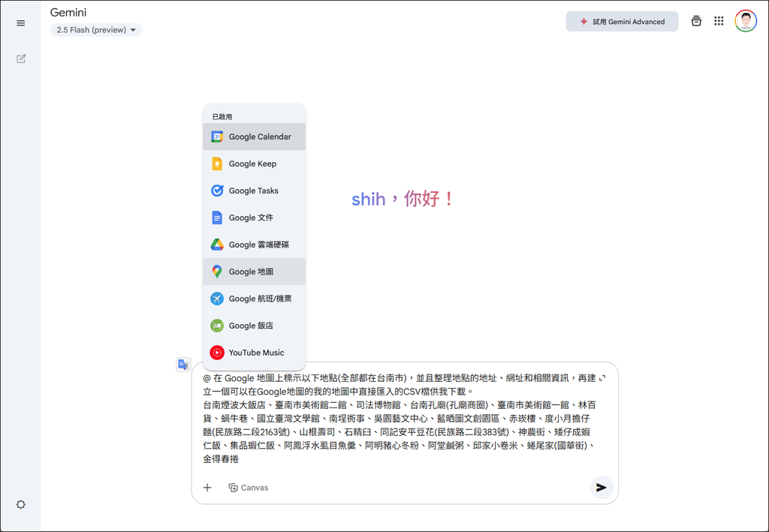Click the Gemini title text
This screenshot has height=532, width=769.
pyautogui.click(x=68, y=13)
